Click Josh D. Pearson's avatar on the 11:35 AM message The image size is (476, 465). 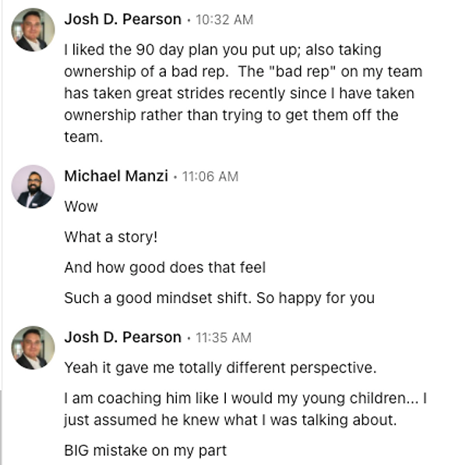coord(33,348)
